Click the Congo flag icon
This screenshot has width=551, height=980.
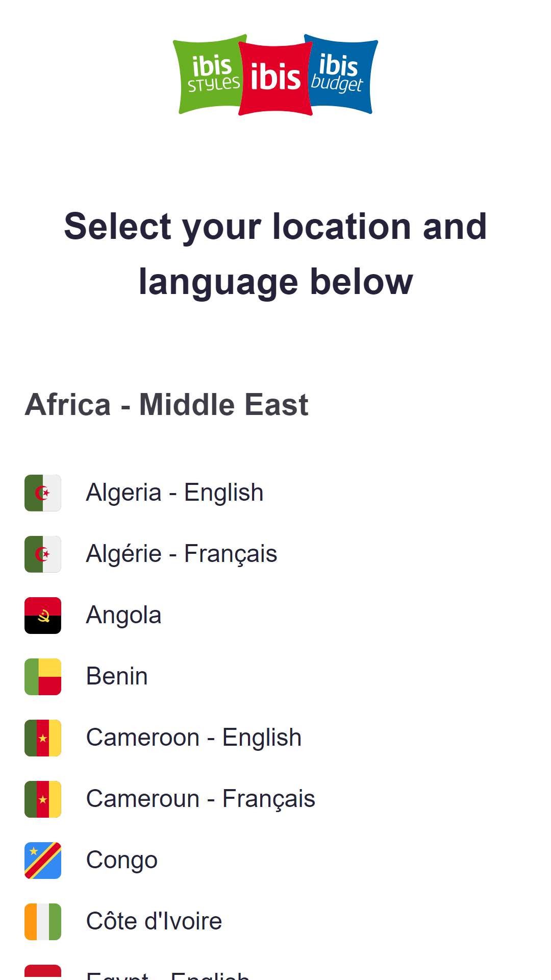pyautogui.click(x=43, y=861)
